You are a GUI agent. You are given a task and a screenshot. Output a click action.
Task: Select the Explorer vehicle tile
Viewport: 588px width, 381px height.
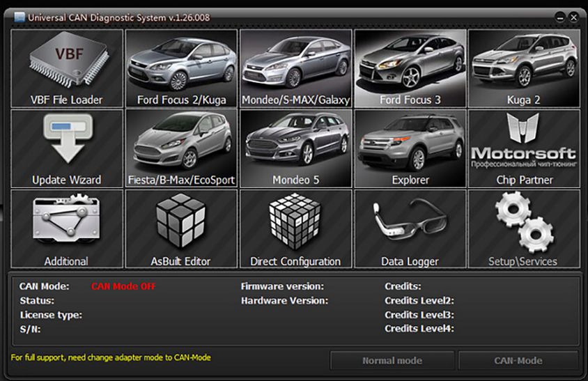coord(410,148)
